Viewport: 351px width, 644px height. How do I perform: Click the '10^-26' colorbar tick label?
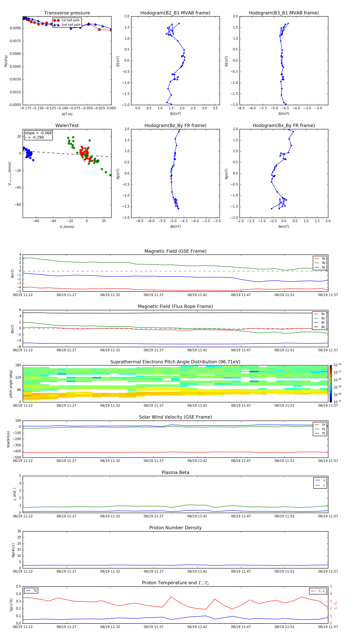click(337, 365)
